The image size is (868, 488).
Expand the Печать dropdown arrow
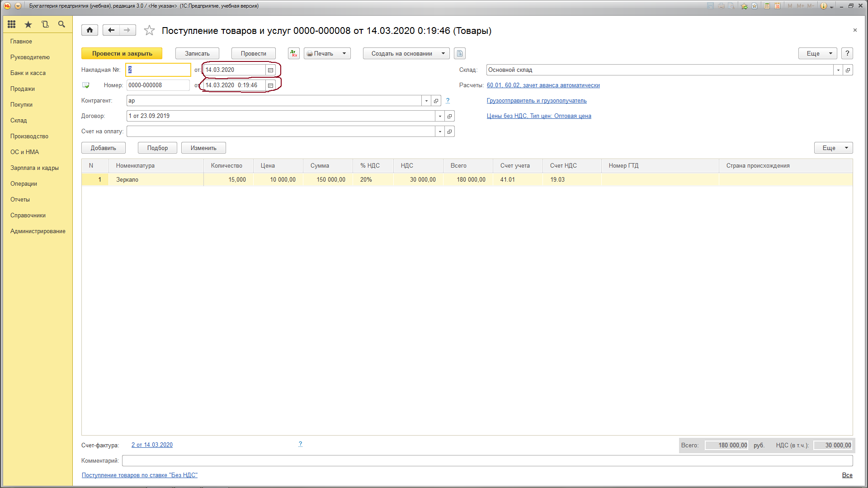[x=344, y=53]
